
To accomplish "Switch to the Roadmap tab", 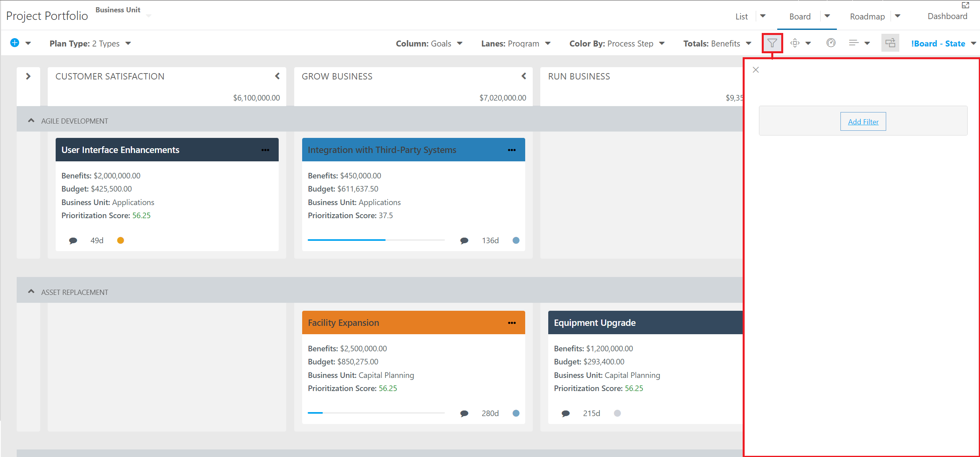I will pos(867,16).
